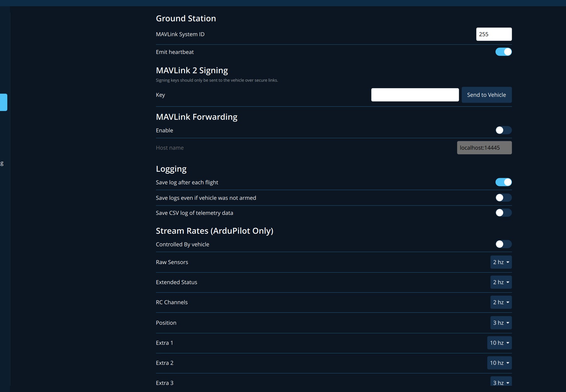Click the signing keys secure links note
Image resolution: width=566 pixels, height=392 pixels.
217,80
